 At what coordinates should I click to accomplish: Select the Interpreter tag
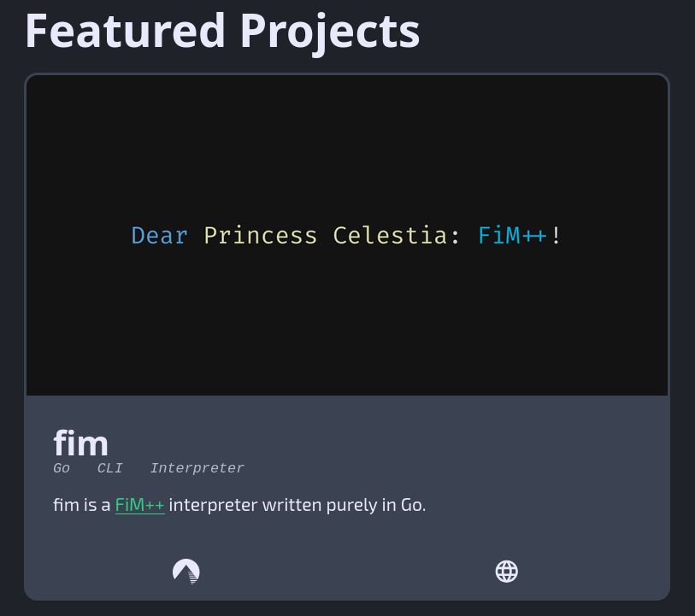click(x=197, y=468)
